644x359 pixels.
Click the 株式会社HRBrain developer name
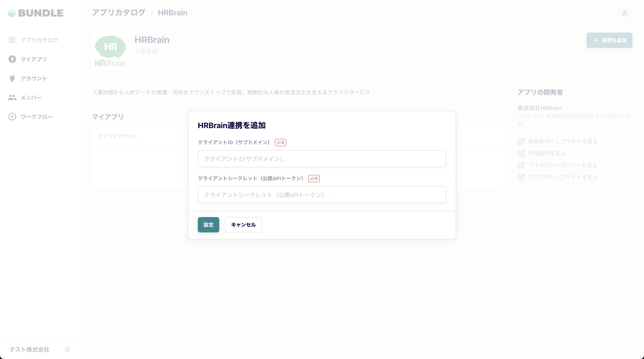click(539, 108)
